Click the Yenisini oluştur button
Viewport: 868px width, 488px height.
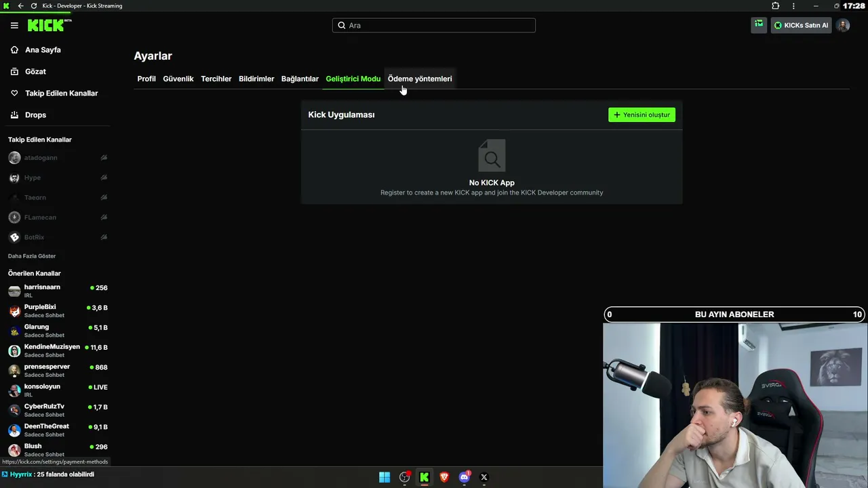642,115
